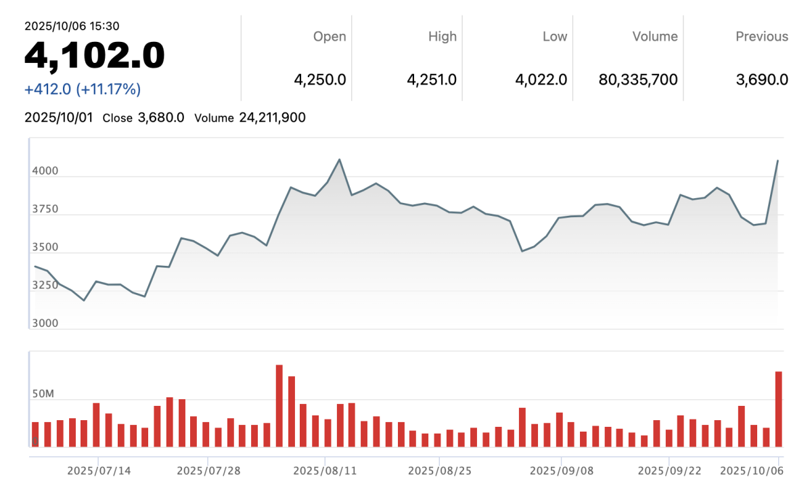Click the Previous close value 3,690.0
This screenshot has height=504, width=812.
(761, 80)
